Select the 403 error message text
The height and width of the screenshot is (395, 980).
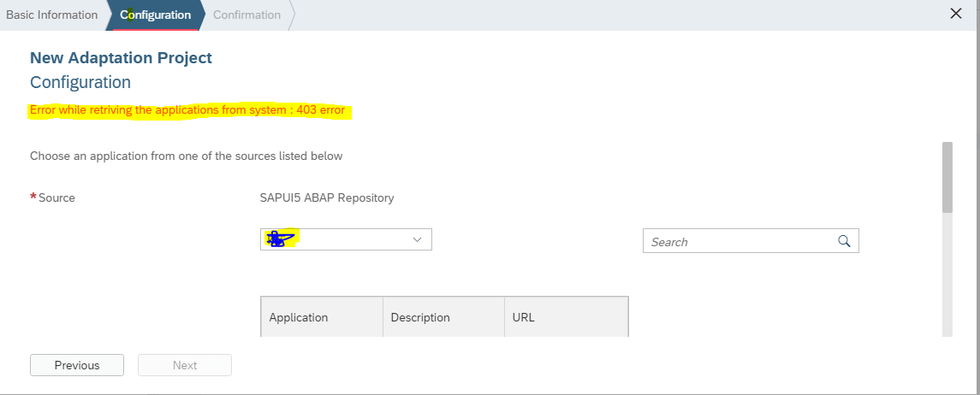(187, 110)
